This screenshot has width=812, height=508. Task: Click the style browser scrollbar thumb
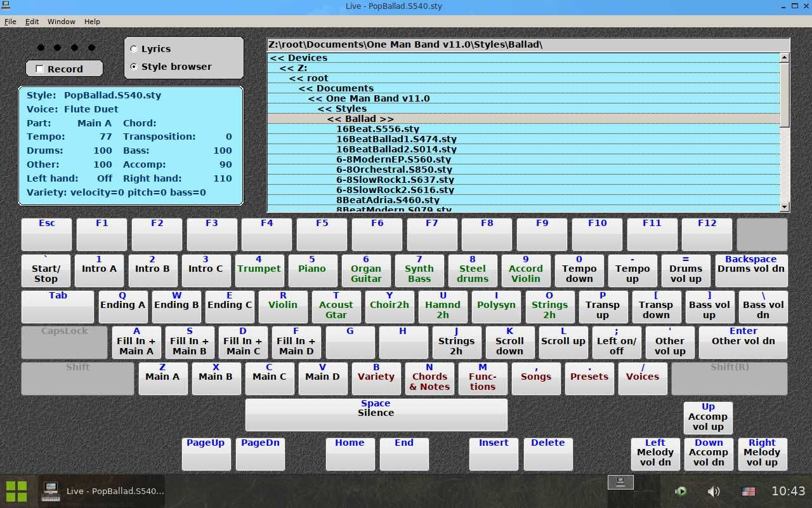point(785,94)
